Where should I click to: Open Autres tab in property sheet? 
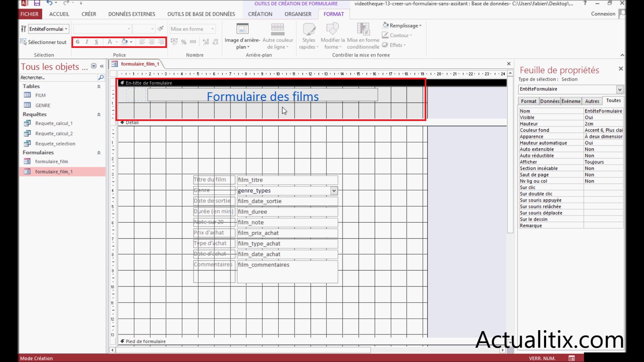[x=592, y=101]
